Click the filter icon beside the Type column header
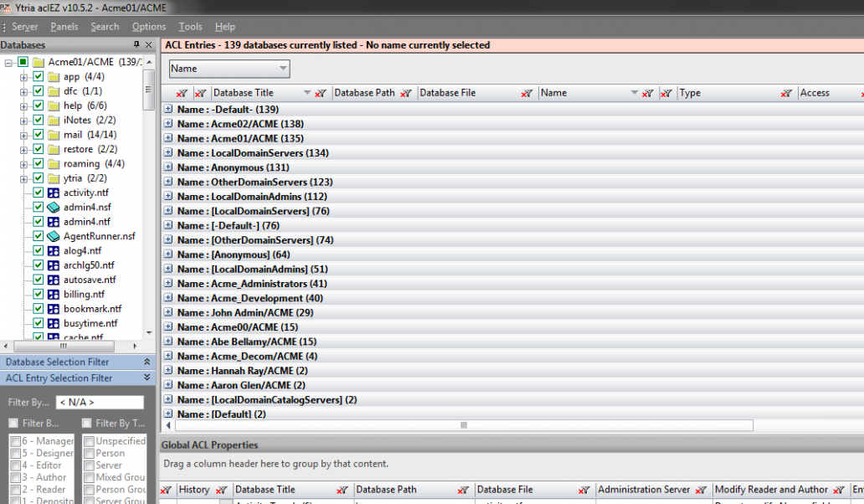The height and width of the screenshot is (504, 864). pyautogui.click(x=786, y=94)
